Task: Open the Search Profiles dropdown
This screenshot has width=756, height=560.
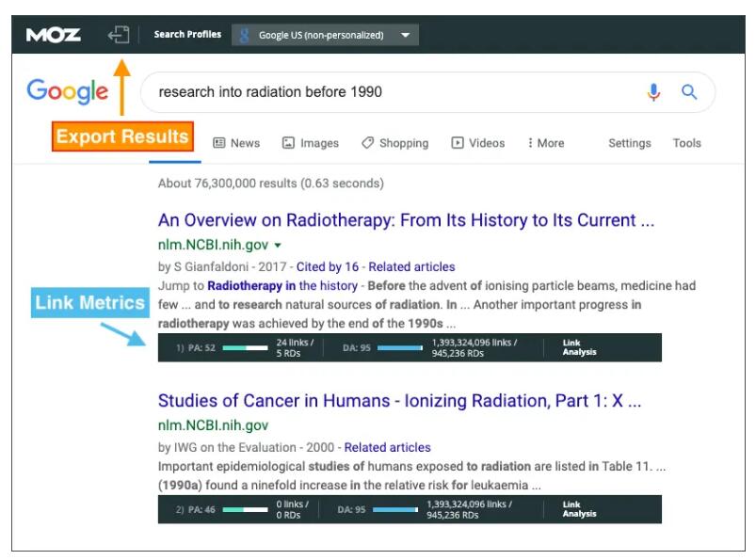Action: click(x=325, y=35)
